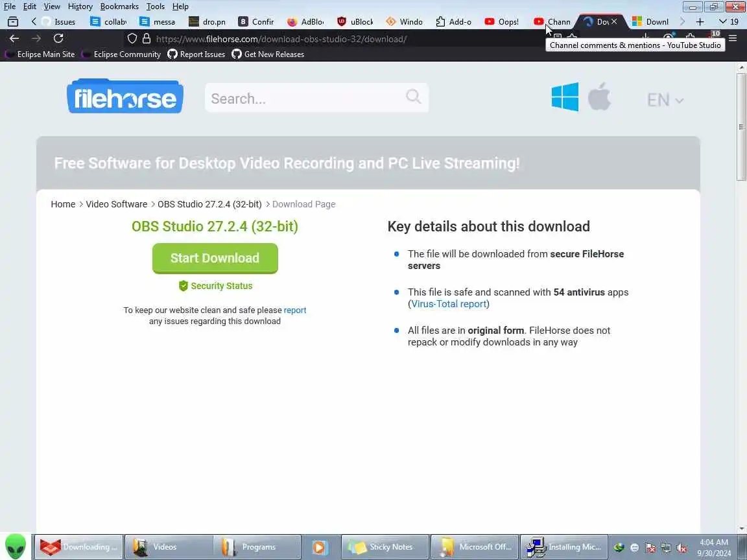Switch to the Windo tab

click(406, 22)
